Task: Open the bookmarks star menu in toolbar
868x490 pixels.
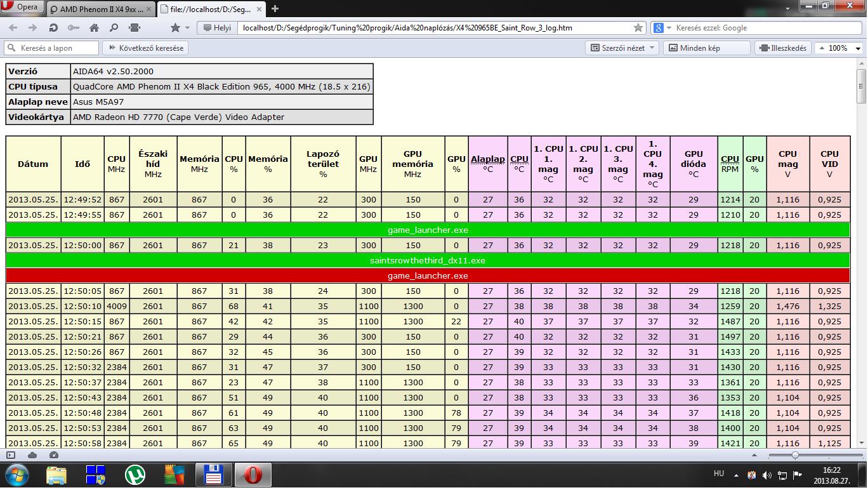Action: point(180,28)
